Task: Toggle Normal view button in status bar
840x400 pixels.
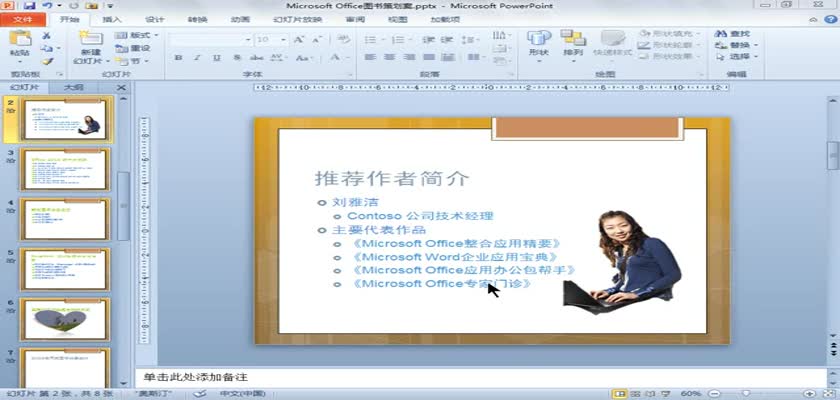Action: click(620, 394)
